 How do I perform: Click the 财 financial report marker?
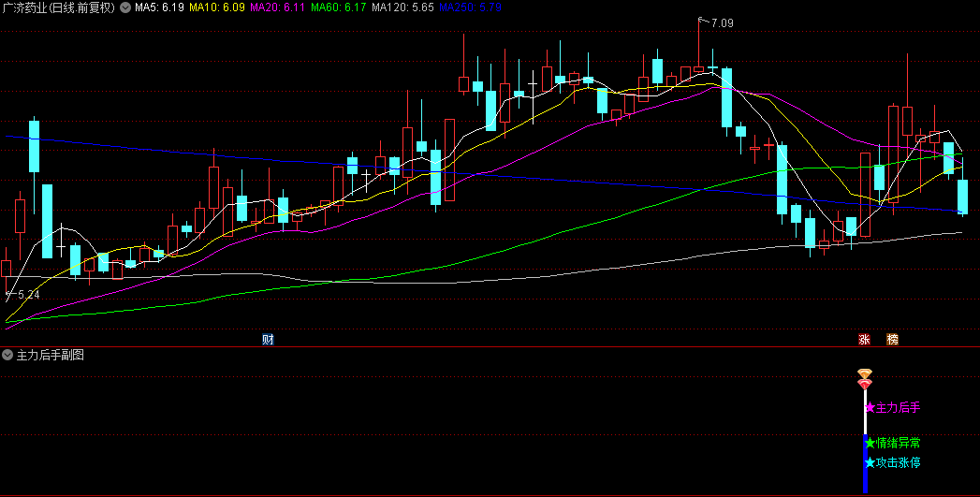(x=268, y=340)
